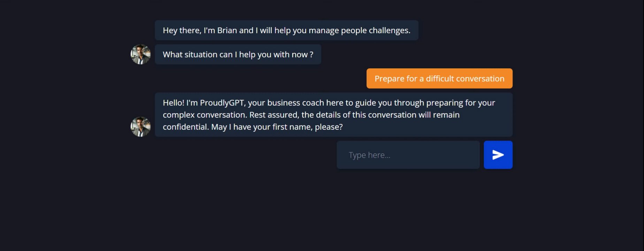The height and width of the screenshot is (251, 644).
Task: Click 'Hello!' at start of ProudlyGPT message
Action: coord(173,103)
